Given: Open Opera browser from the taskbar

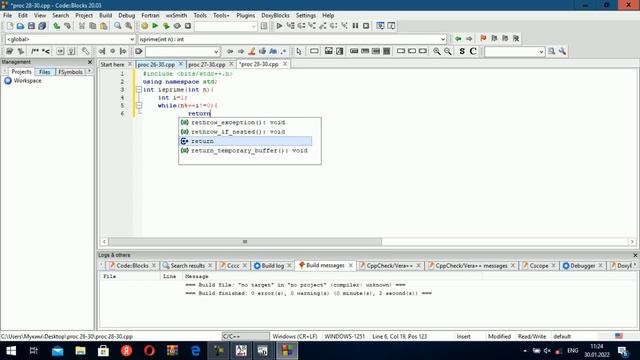Looking at the screenshot, I should (x=149, y=350).
